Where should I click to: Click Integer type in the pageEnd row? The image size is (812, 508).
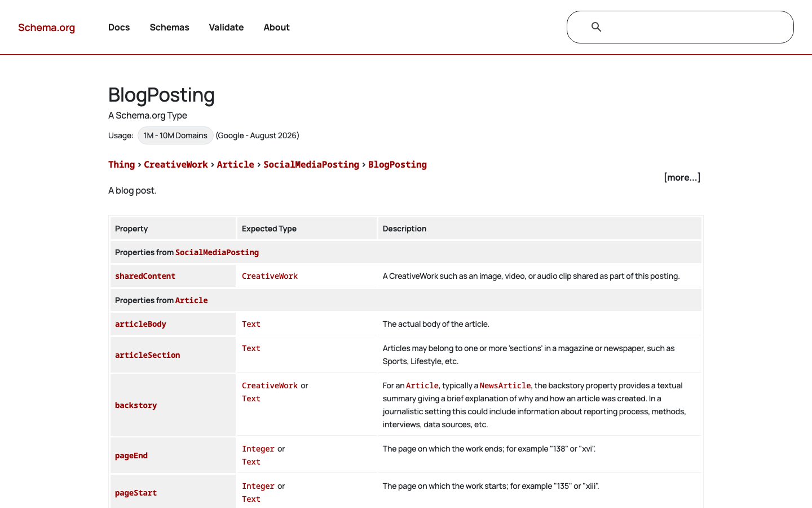point(258,449)
